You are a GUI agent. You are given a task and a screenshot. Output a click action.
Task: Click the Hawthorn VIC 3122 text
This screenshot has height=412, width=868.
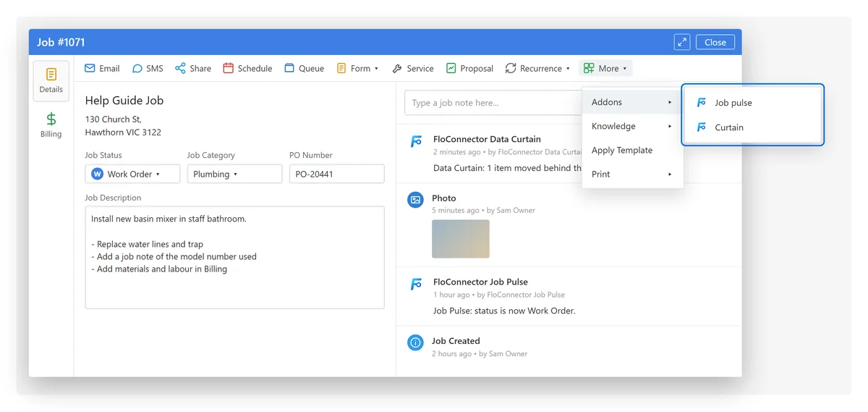click(123, 133)
